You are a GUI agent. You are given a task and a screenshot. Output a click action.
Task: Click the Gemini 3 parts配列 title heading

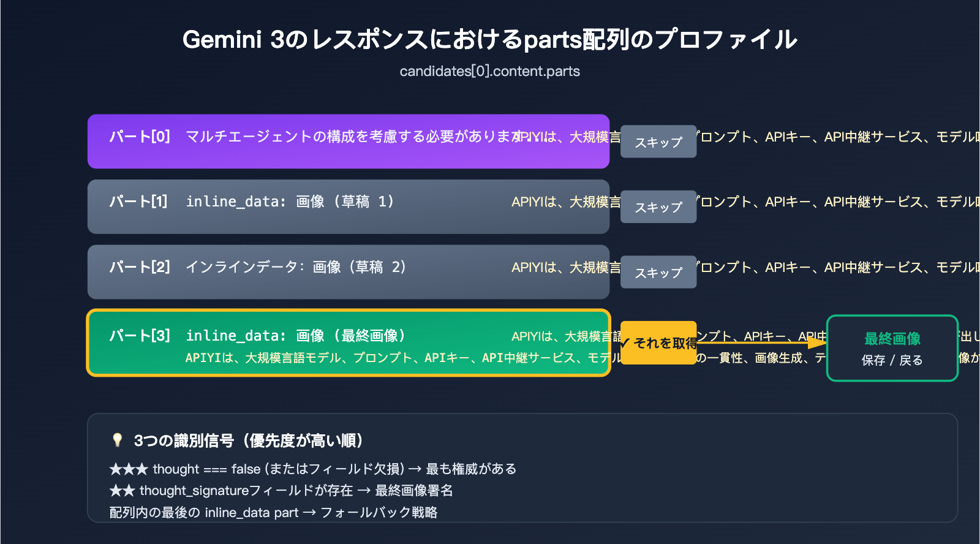[489, 40]
